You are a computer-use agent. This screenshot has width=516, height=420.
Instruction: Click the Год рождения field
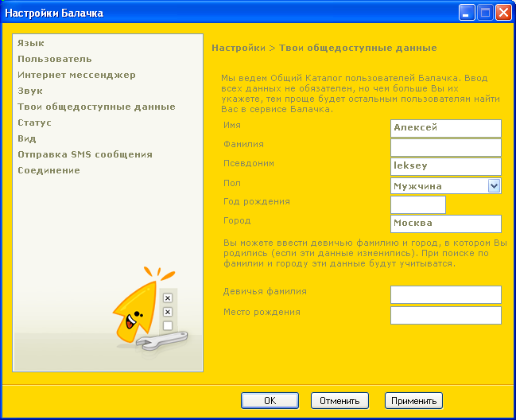417,204
